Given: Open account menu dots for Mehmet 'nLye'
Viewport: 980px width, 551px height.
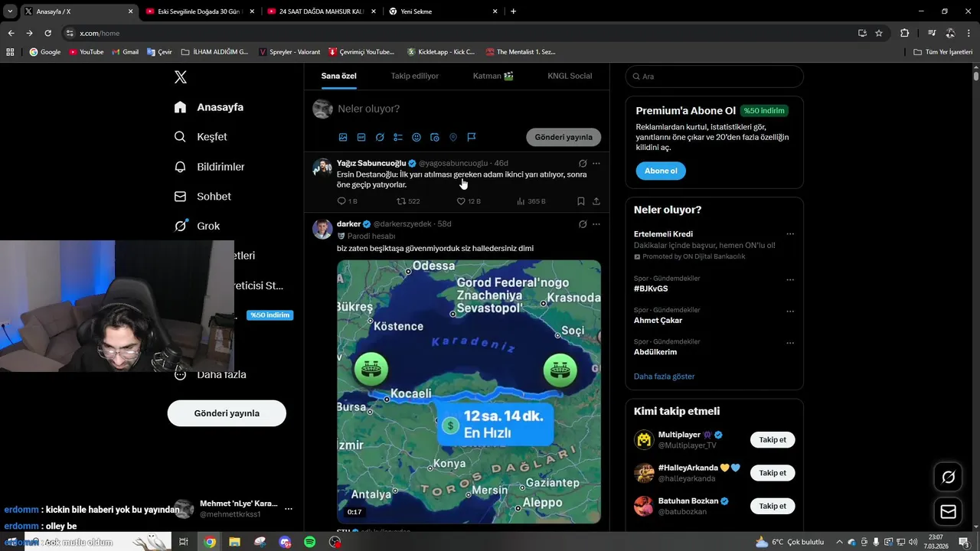Looking at the screenshot, I should tap(289, 509).
